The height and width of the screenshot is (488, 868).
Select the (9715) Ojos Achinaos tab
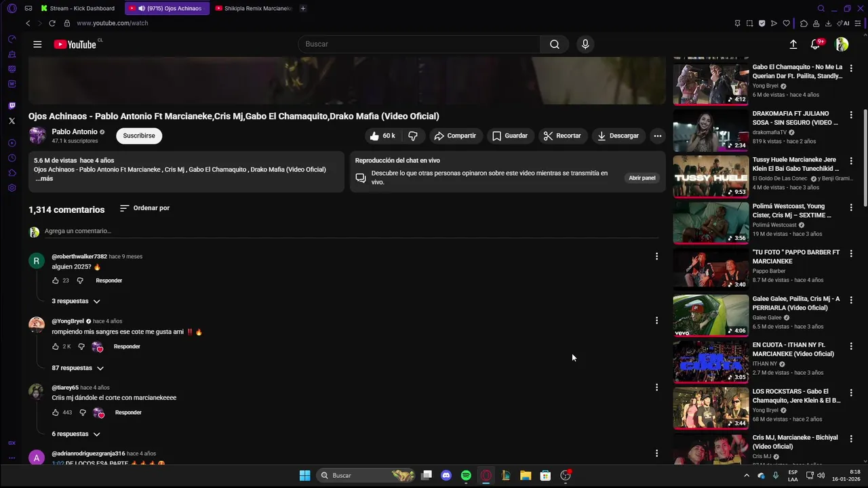coord(167,8)
